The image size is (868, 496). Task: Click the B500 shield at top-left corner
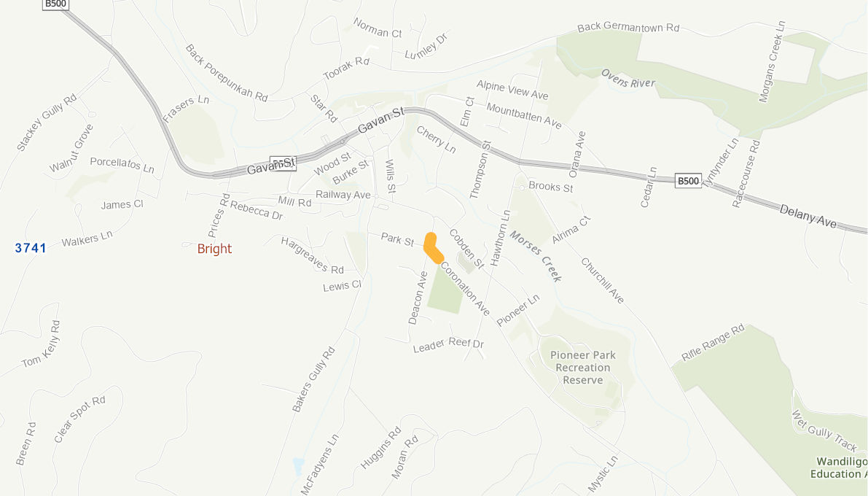tap(55, 4)
